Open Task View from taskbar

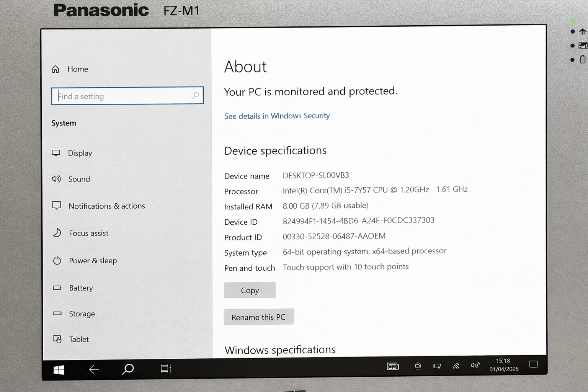(x=166, y=369)
